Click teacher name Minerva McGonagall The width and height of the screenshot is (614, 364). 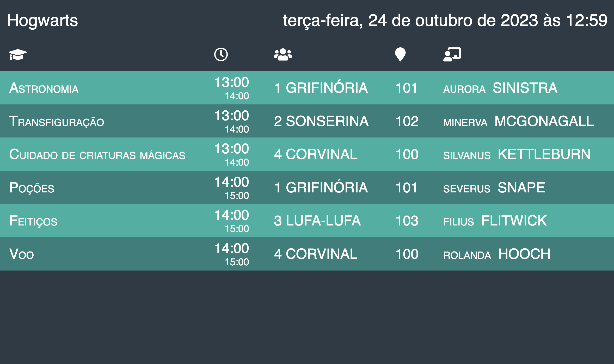518,121
